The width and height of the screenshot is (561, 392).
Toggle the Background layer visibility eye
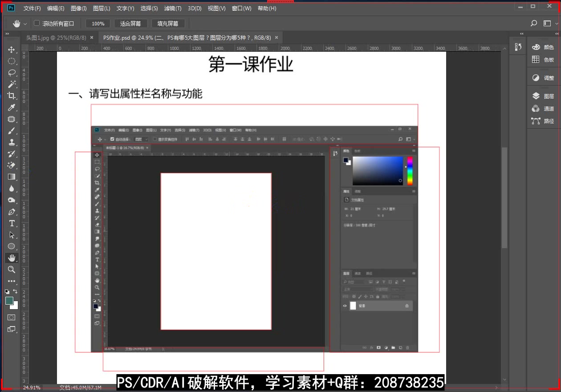pyautogui.click(x=344, y=306)
